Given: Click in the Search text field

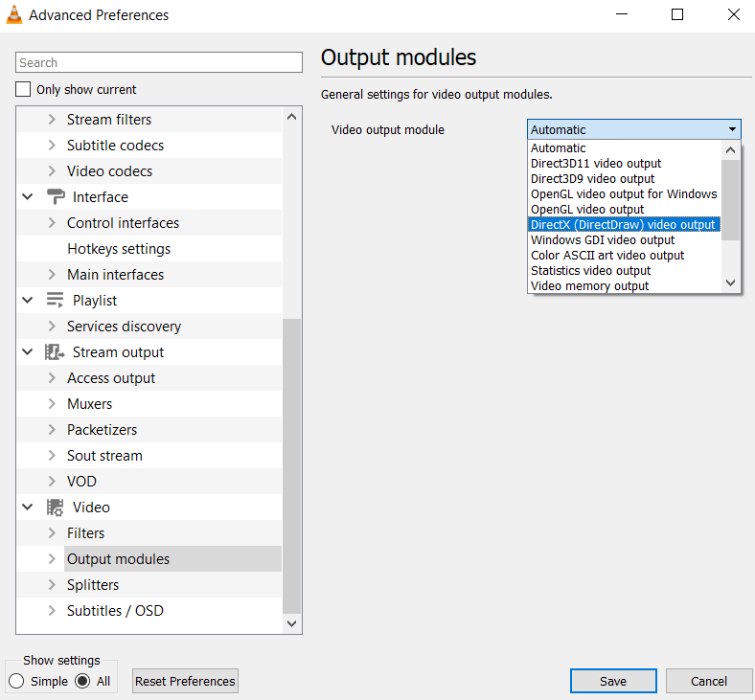Looking at the screenshot, I should coord(159,62).
